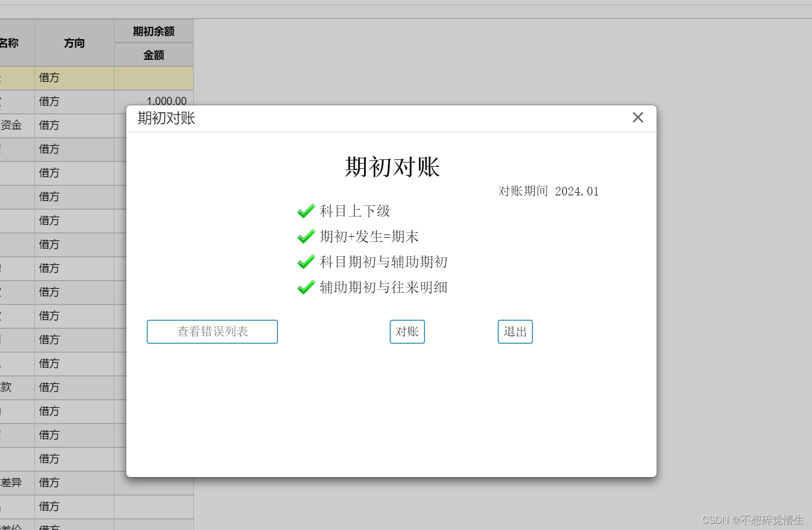Select the 科目上下级 text item

(x=355, y=211)
